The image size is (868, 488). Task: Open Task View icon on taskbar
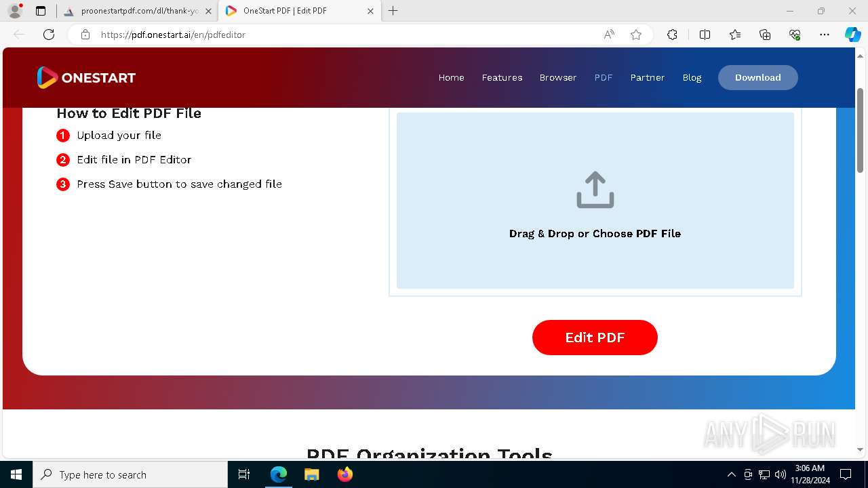[245, 474]
